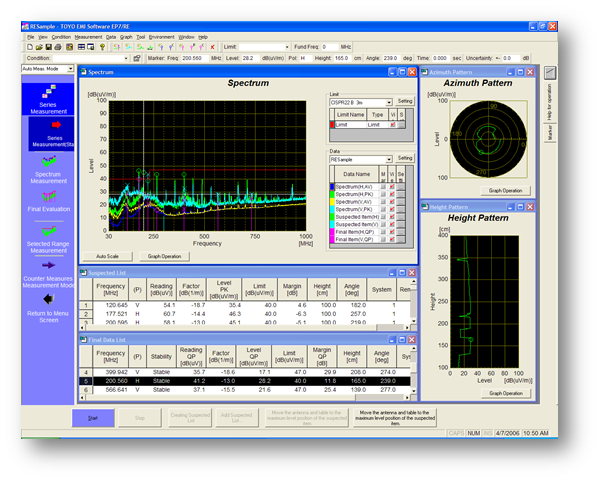The width and height of the screenshot is (600, 481).
Task: Toggle visibility check for Spectrum(H,PK)
Action: (392, 194)
